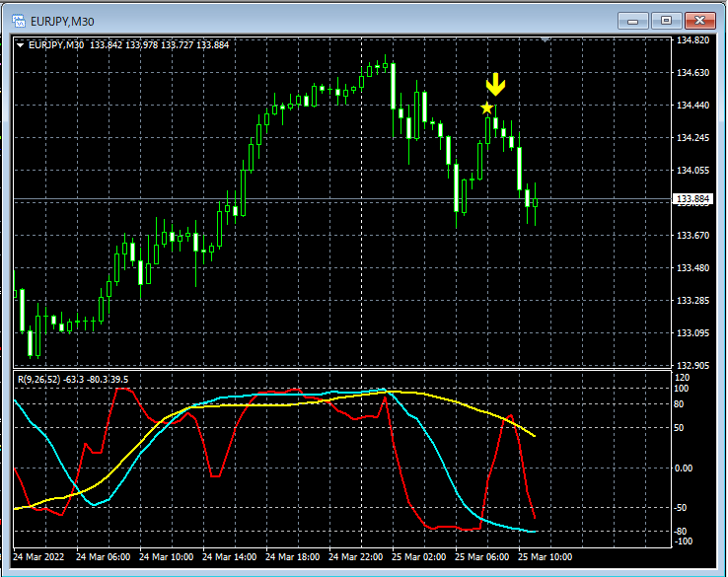
Task: Click the current price label 133.884
Action: pyautogui.click(x=692, y=199)
